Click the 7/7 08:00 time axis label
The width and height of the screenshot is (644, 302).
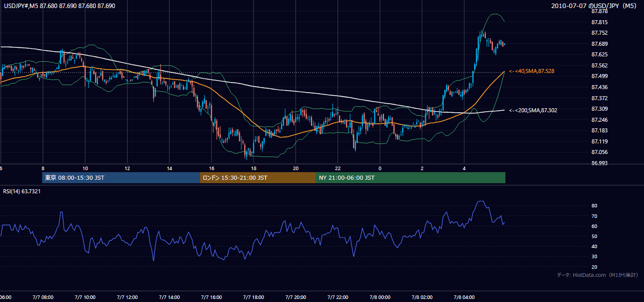point(43,297)
